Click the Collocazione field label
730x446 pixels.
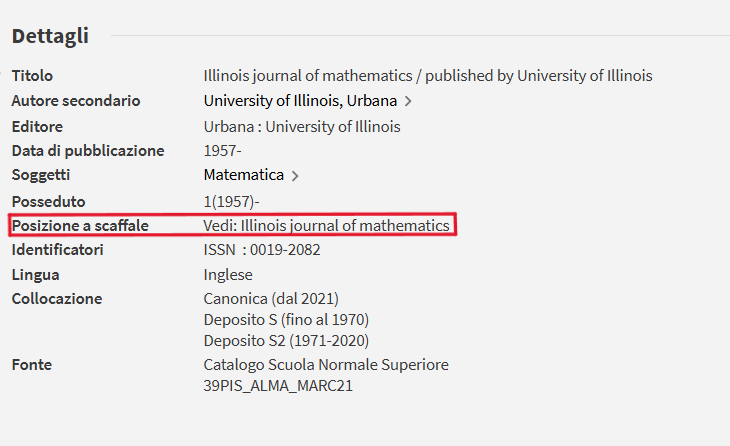pyautogui.click(x=57, y=299)
